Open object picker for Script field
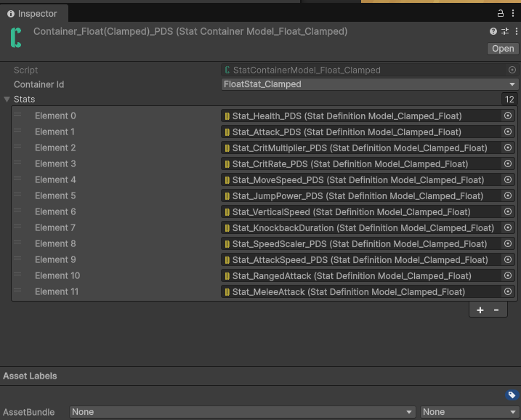This screenshot has width=521, height=420. (x=512, y=70)
